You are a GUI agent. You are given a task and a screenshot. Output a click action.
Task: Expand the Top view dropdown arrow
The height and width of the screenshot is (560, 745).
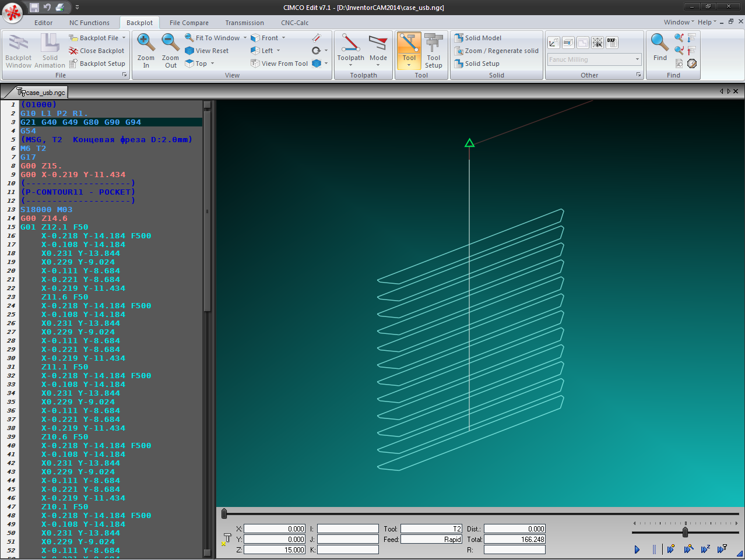coord(212,64)
